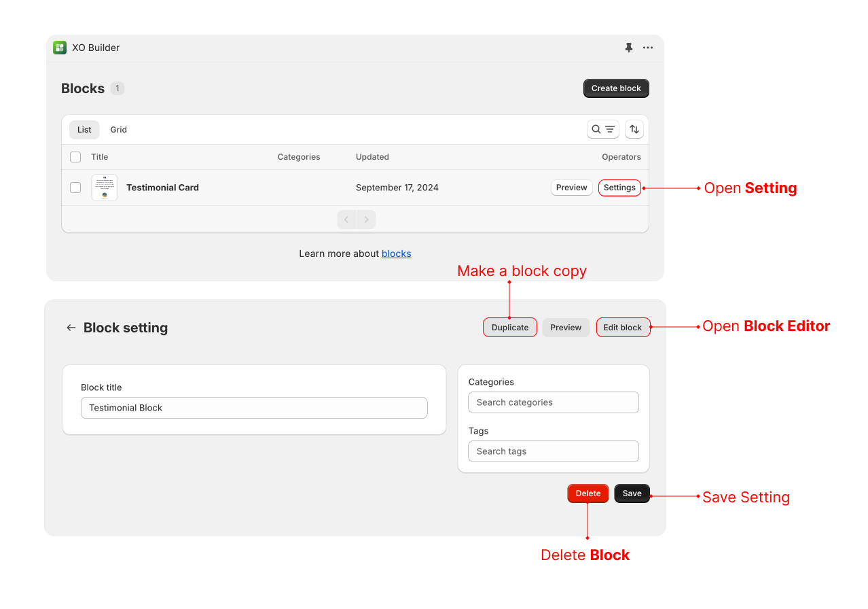Toggle the select-all checkbox in table header
The image size is (868, 609).
(x=75, y=157)
